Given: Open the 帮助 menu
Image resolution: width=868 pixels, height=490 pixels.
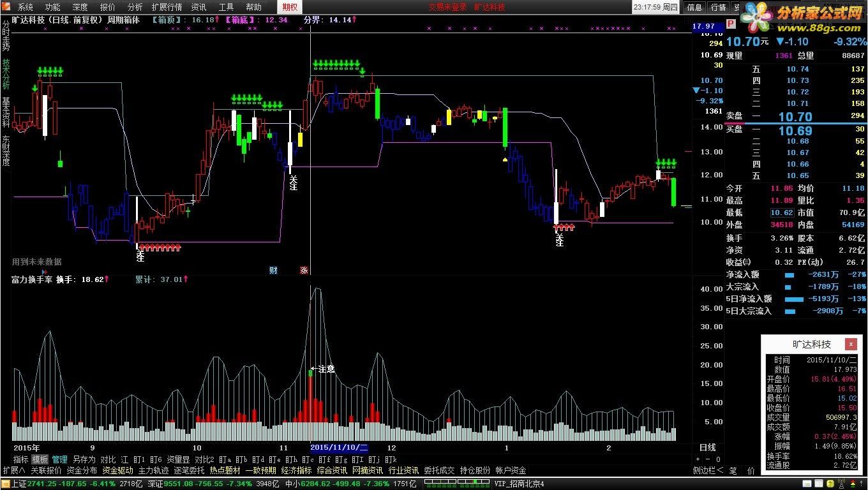Looking at the screenshot, I should pyautogui.click(x=253, y=7).
